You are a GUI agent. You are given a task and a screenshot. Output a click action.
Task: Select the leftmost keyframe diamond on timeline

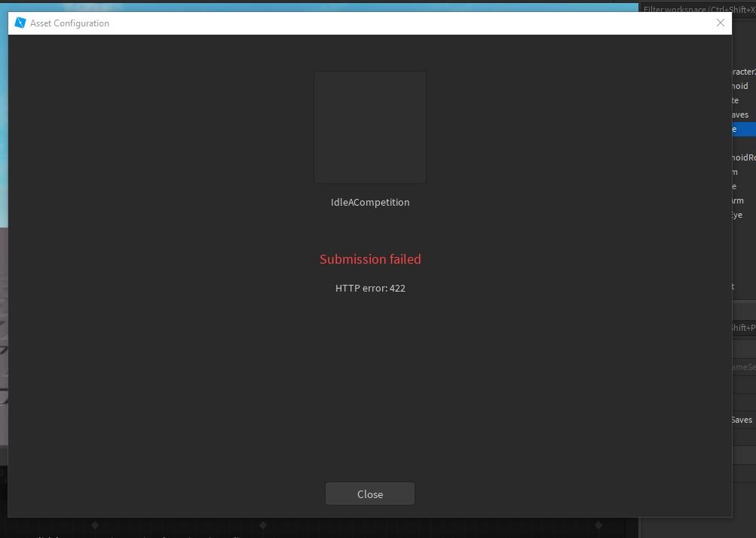coord(95,524)
